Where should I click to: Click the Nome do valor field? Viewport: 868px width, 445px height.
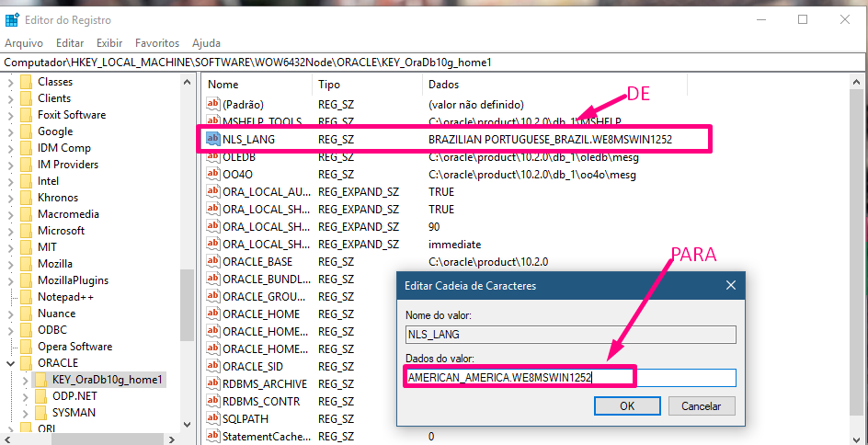click(x=570, y=335)
